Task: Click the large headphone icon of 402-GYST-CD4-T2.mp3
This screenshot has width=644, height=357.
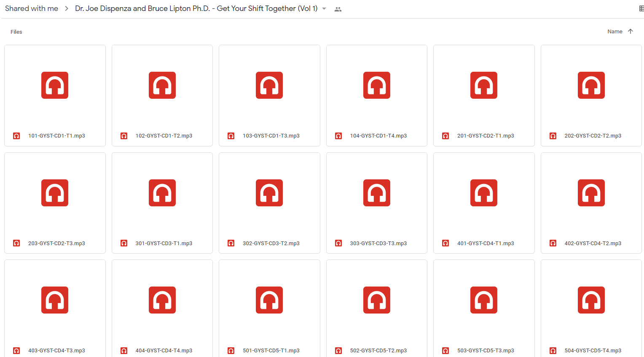Action: (x=591, y=193)
